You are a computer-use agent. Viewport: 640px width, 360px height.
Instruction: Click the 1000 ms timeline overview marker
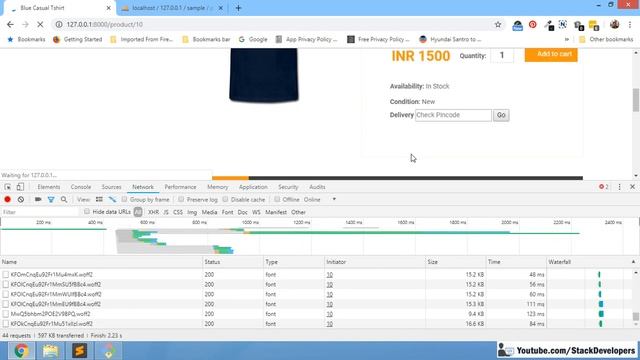(x=250, y=222)
